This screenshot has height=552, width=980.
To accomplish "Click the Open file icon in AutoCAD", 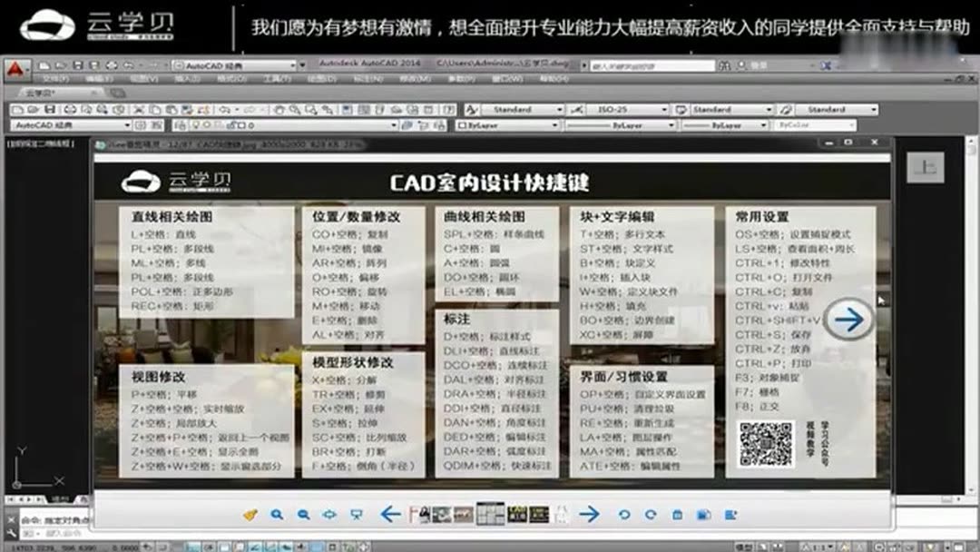I will click(x=32, y=111).
